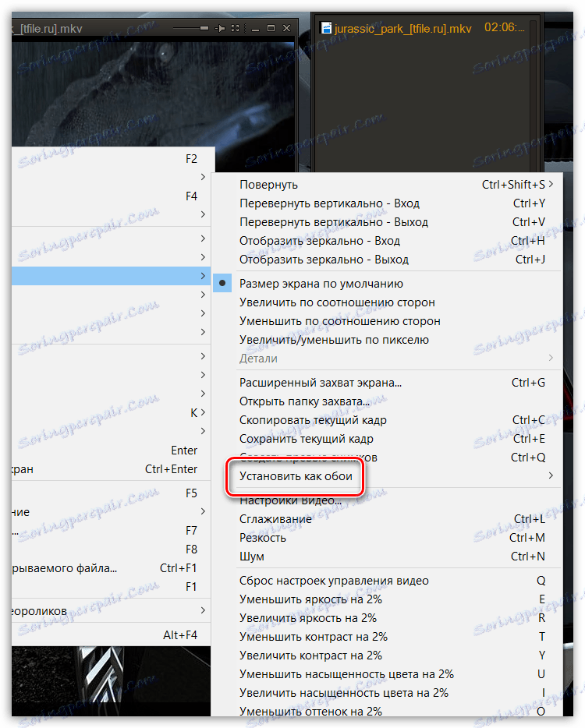Image resolution: width=585 pixels, height=728 pixels.
Task: Select 'Увеличить по соотношению сторон'
Action: [387, 302]
